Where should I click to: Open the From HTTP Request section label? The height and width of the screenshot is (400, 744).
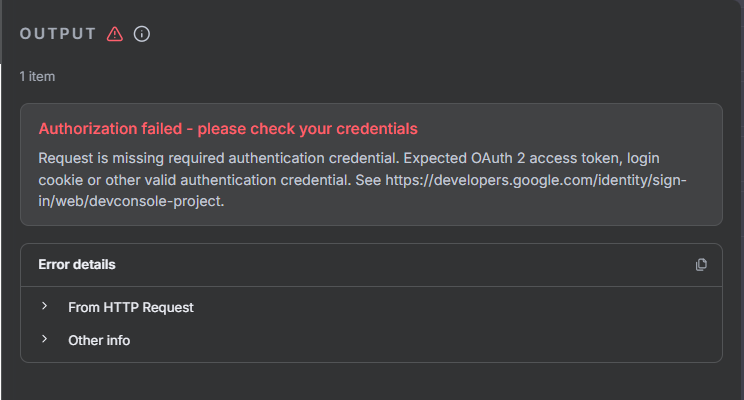click(x=130, y=308)
